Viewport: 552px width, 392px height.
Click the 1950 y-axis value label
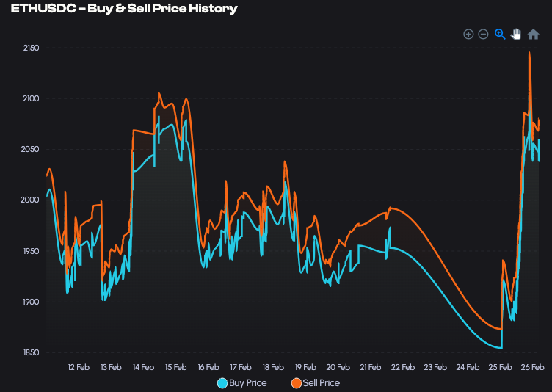[x=29, y=251]
